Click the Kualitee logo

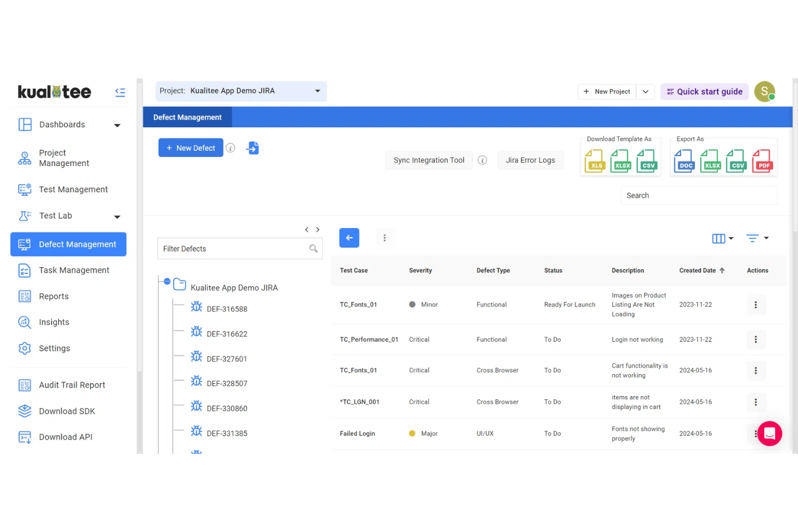pyautogui.click(x=54, y=92)
